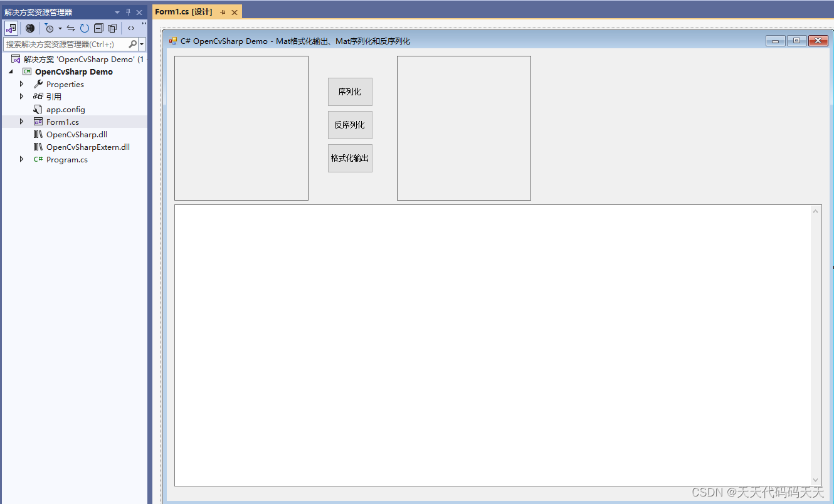This screenshot has height=504, width=834.
Task: Select OpenCvSharpExtern.dll file
Action: click(88, 147)
